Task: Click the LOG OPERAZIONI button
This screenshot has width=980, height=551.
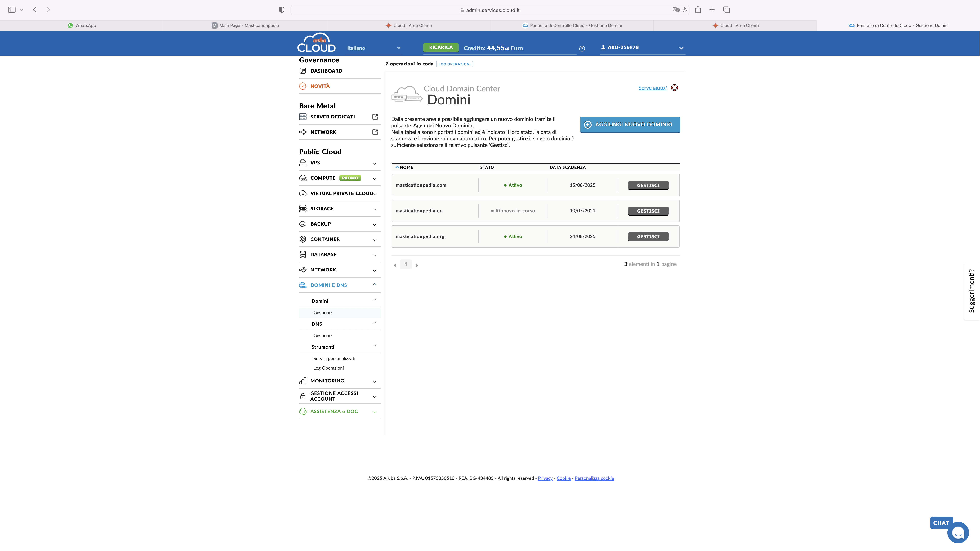Action: pos(454,64)
